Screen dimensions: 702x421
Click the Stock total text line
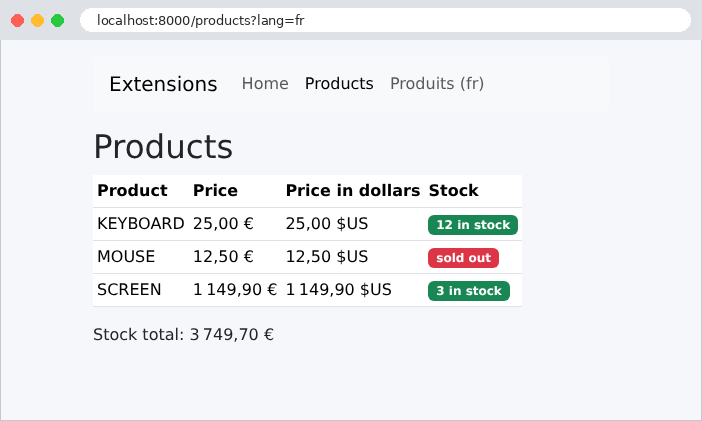point(183,335)
